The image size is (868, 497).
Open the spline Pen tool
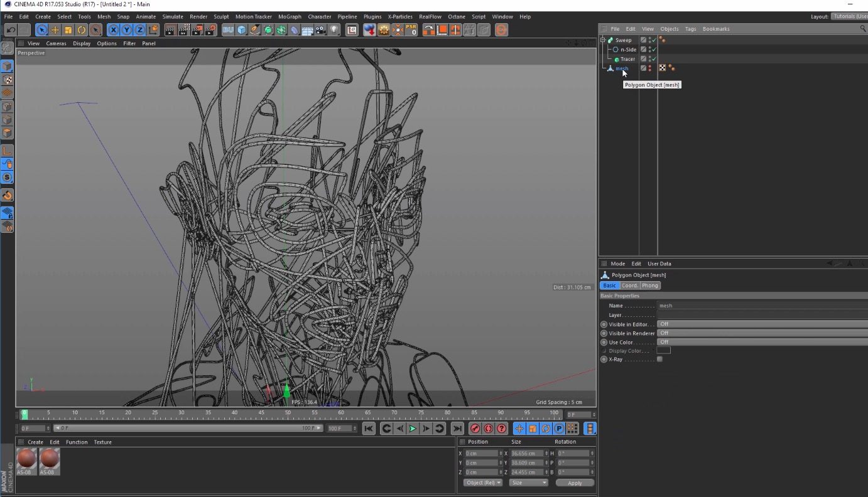[255, 29]
